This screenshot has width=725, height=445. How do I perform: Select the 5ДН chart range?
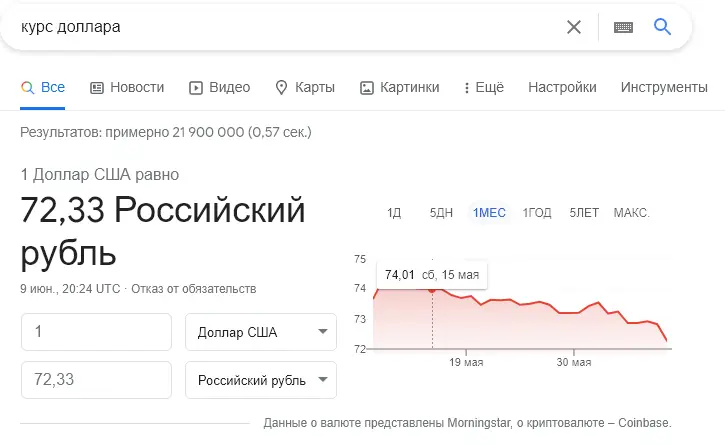coord(441,213)
